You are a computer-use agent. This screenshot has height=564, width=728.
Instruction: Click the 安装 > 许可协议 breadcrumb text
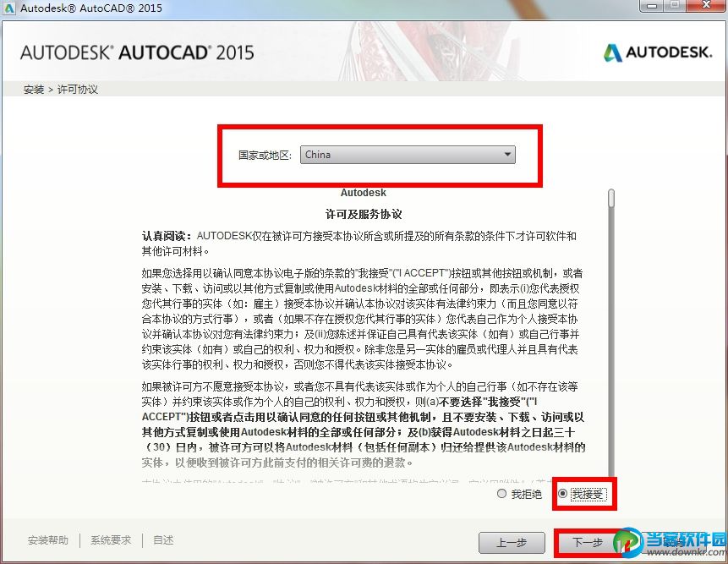(x=61, y=89)
